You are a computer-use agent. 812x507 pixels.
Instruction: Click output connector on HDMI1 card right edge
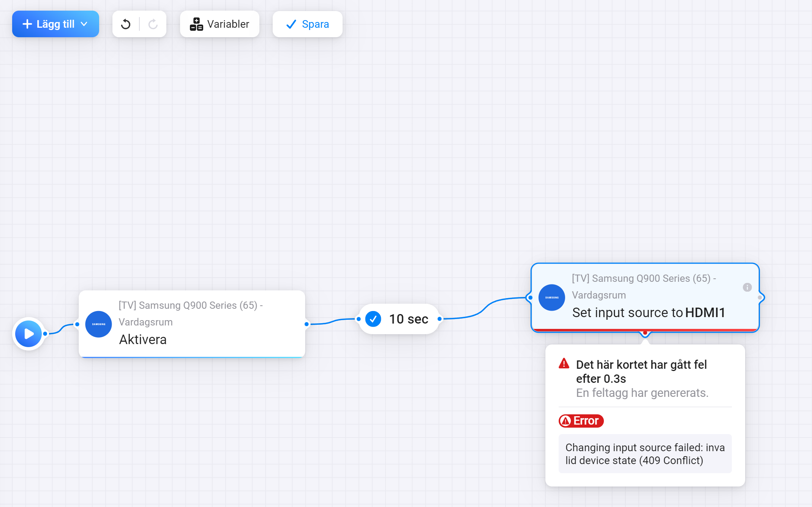coord(760,297)
